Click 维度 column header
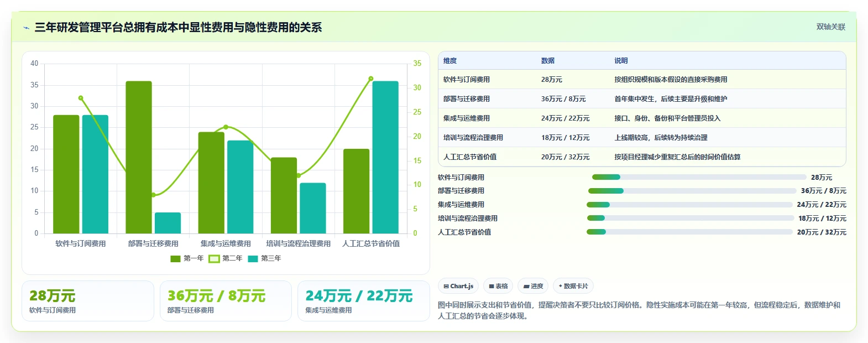Screen dimensions: 868x343 coord(450,61)
